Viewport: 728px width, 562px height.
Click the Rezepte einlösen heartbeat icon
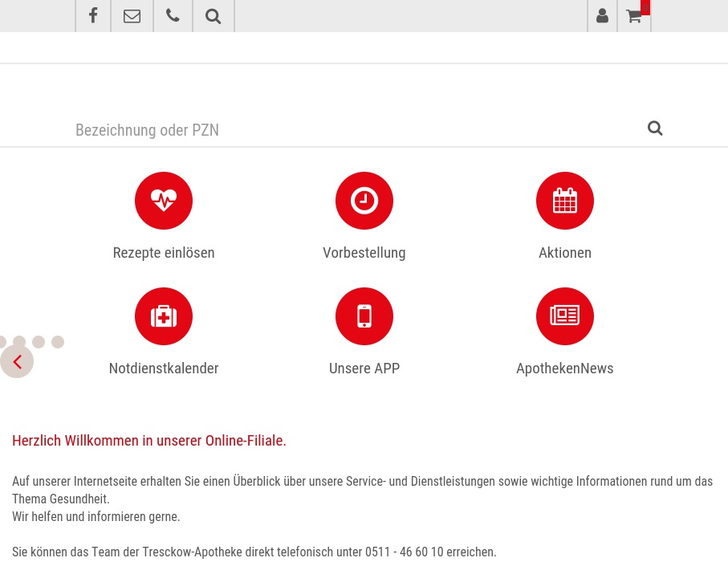tap(164, 201)
